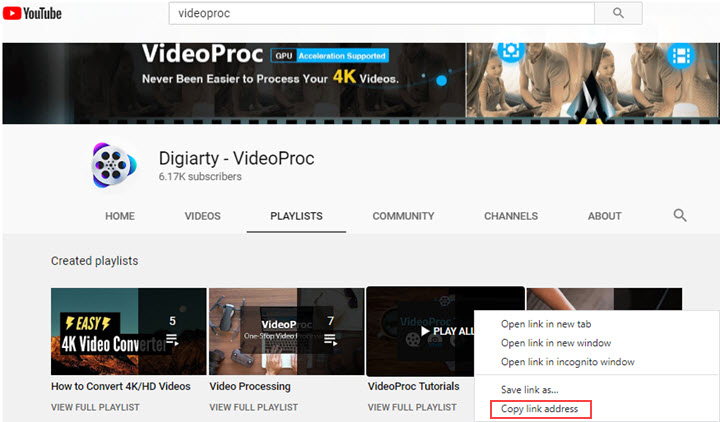The width and height of the screenshot is (720, 422).
Task: Switch to the Home tab
Action: point(120,216)
